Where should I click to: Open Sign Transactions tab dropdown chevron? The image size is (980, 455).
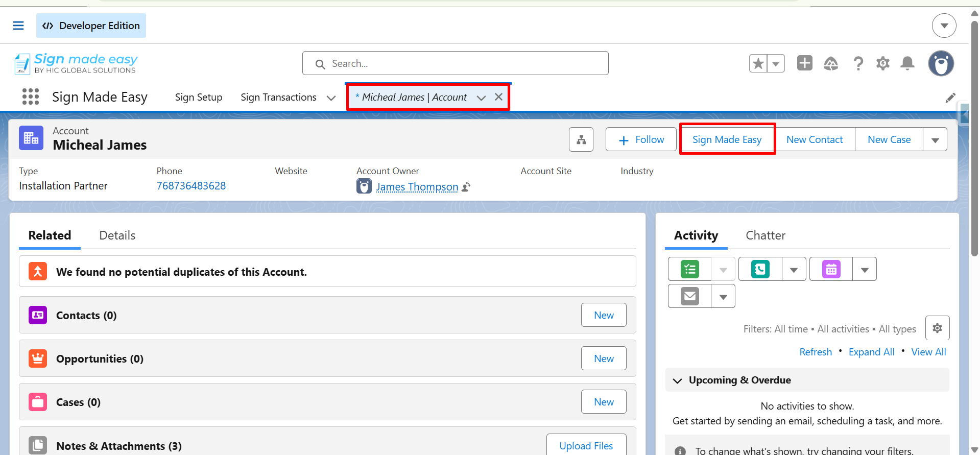pyautogui.click(x=331, y=98)
